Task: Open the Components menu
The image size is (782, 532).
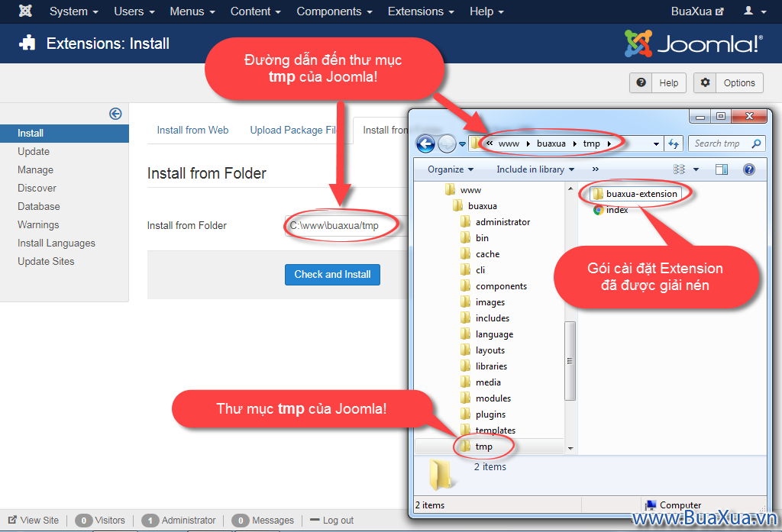Action: click(334, 11)
